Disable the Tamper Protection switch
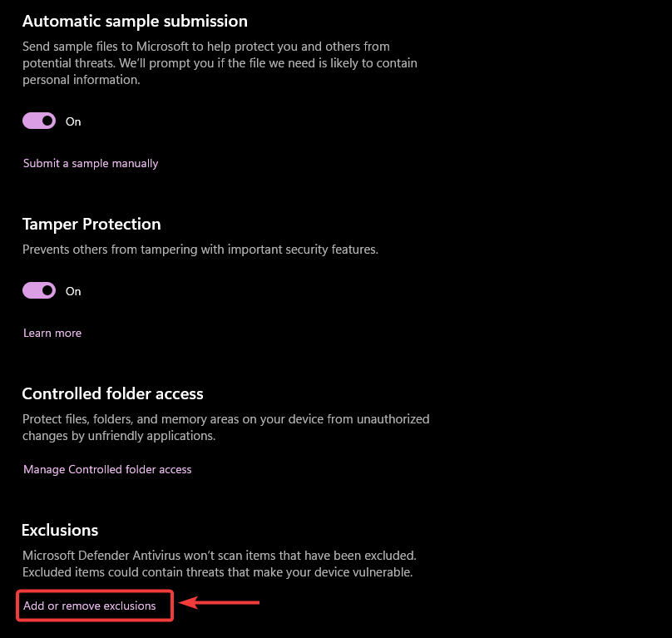This screenshot has width=672, height=638. [39, 291]
